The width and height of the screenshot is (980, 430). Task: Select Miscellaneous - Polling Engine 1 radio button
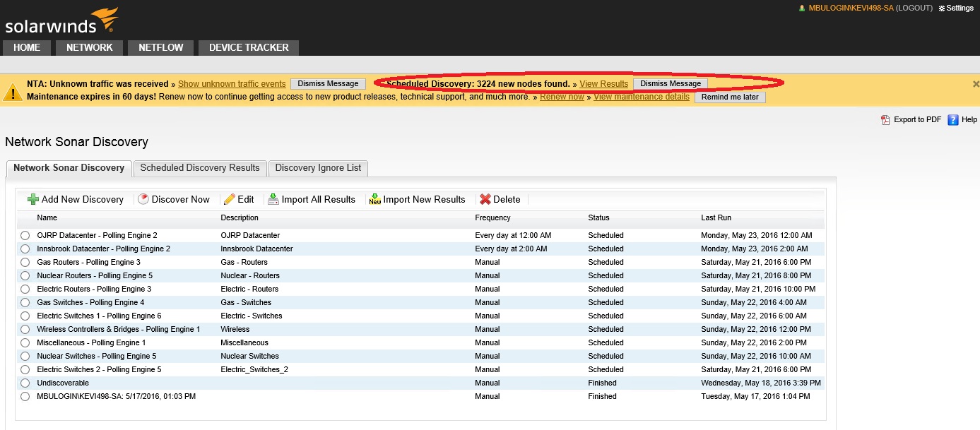point(25,343)
